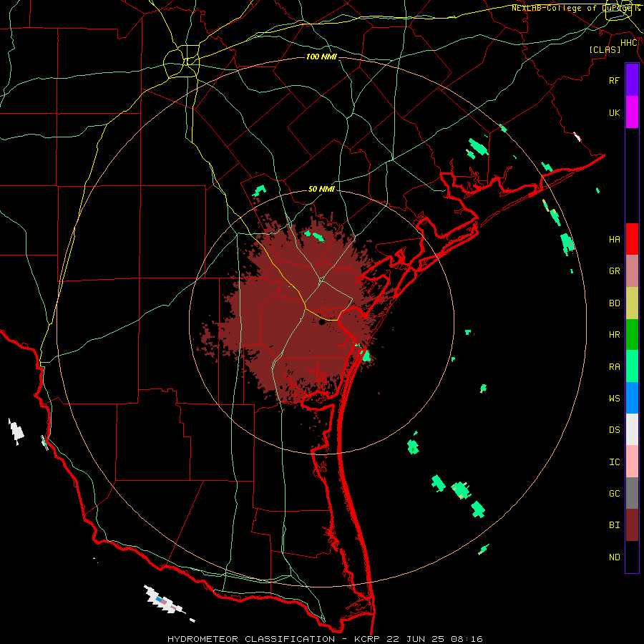
Task: Click the "50 NMI" range ring label
Action: [321, 190]
